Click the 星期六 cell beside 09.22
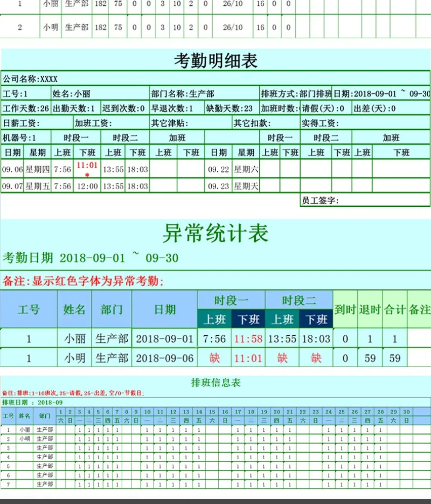Viewport: 431px width, 504px height. [x=246, y=169]
